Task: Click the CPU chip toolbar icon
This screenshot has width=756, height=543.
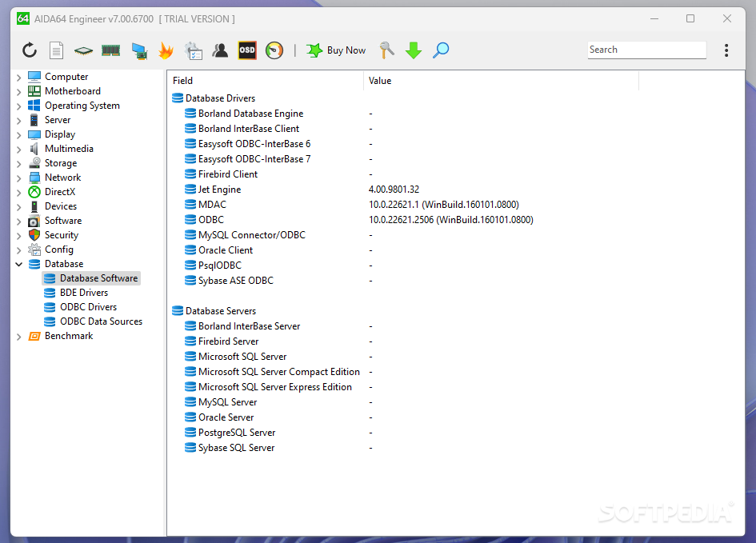Action: pos(83,50)
